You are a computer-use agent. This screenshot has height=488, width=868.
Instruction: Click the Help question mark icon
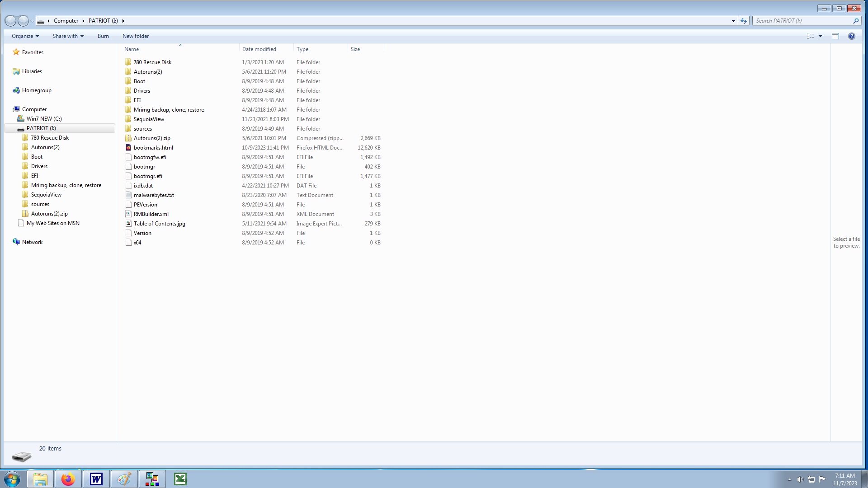(851, 36)
